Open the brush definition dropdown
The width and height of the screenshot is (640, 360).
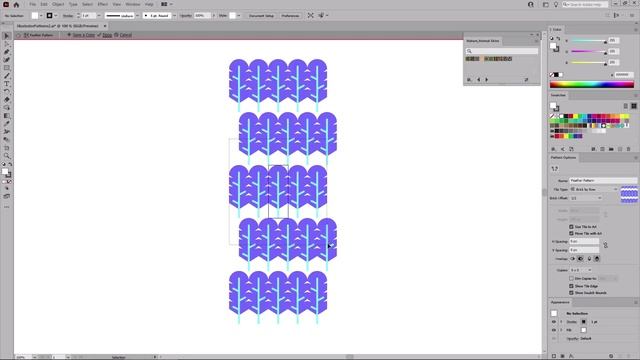(x=174, y=16)
